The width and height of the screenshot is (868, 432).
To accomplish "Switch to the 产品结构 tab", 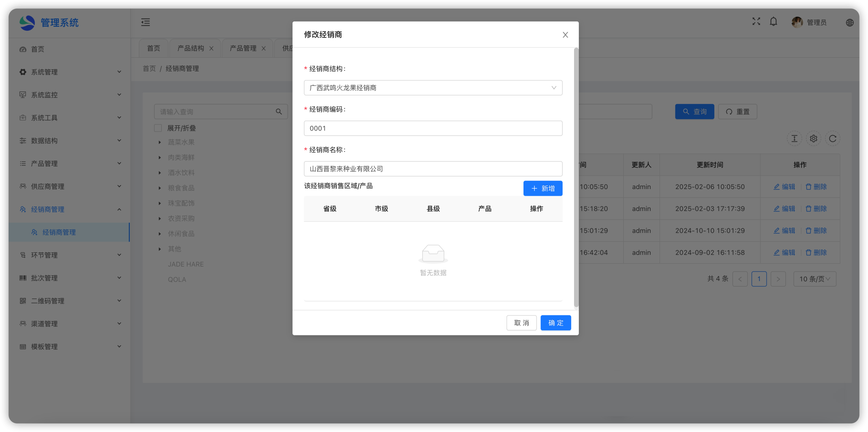I will click(x=191, y=48).
